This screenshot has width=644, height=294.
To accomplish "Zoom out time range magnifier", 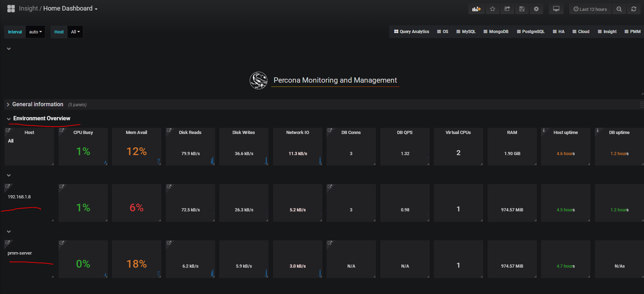I will tap(619, 9).
